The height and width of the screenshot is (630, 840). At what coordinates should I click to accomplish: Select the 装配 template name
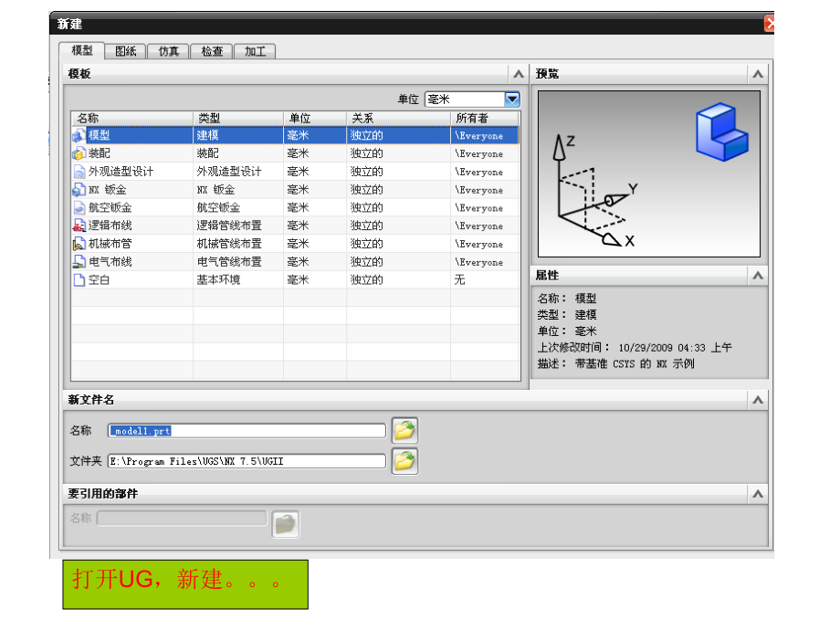[100, 153]
